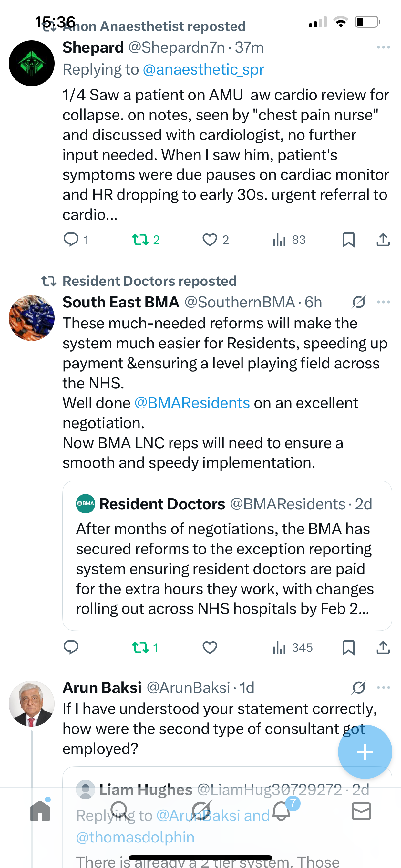401x868 pixels.
Task: Open quoted Resident Doctors post
Action: tap(227, 555)
